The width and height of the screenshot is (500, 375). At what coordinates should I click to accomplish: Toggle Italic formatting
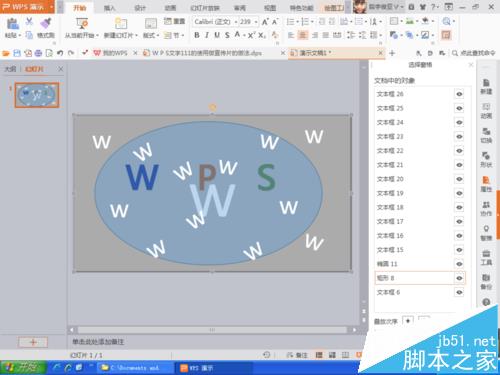point(207,35)
